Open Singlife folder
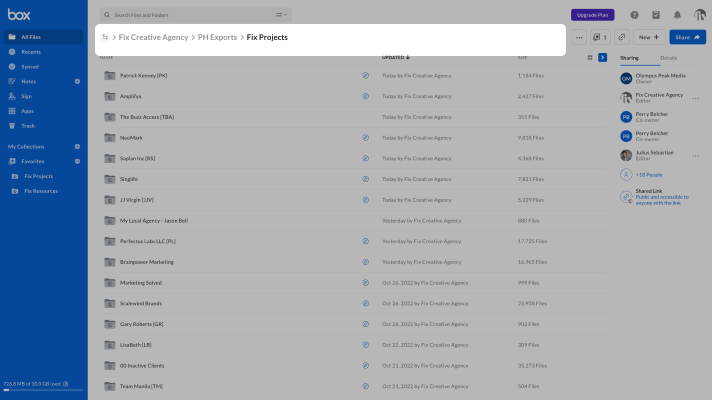The width and height of the screenshot is (712, 400). [129, 179]
